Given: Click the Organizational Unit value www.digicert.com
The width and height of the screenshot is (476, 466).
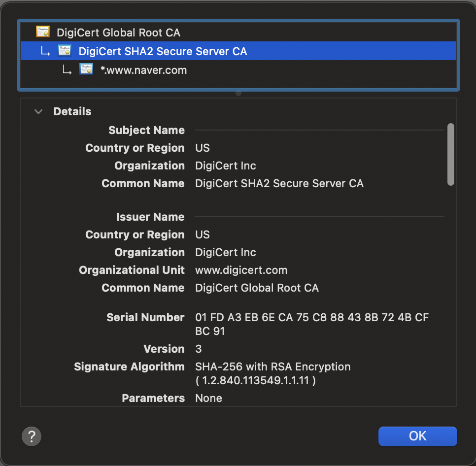Looking at the screenshot, I should coord(241,270).
